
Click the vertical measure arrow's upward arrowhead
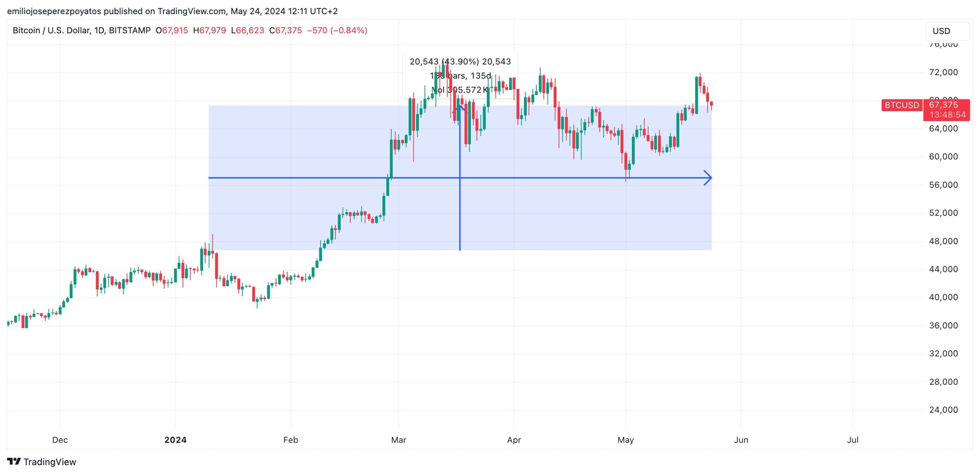click(460, 108)
